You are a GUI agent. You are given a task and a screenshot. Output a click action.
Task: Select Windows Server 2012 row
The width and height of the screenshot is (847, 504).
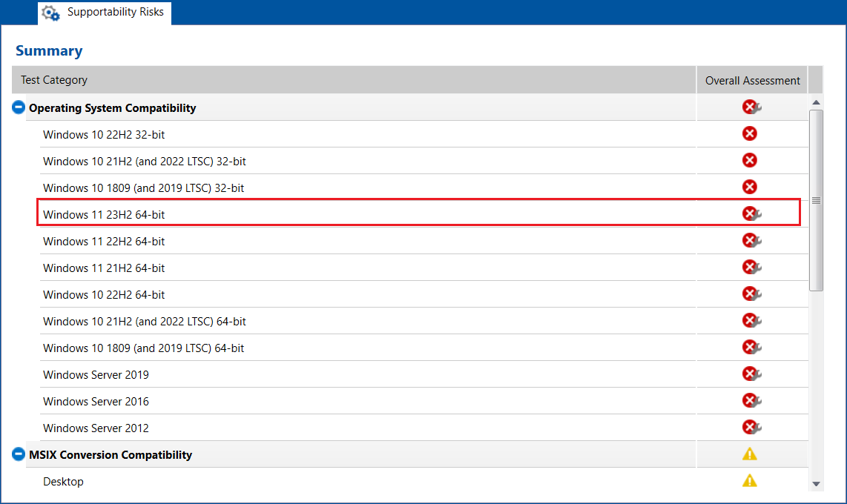point(424,428)
